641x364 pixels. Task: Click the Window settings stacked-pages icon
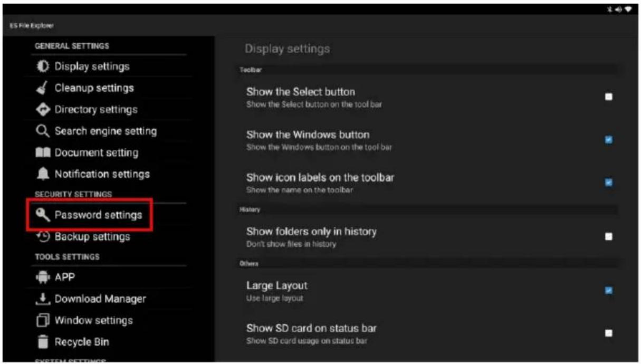coord(43,320)
